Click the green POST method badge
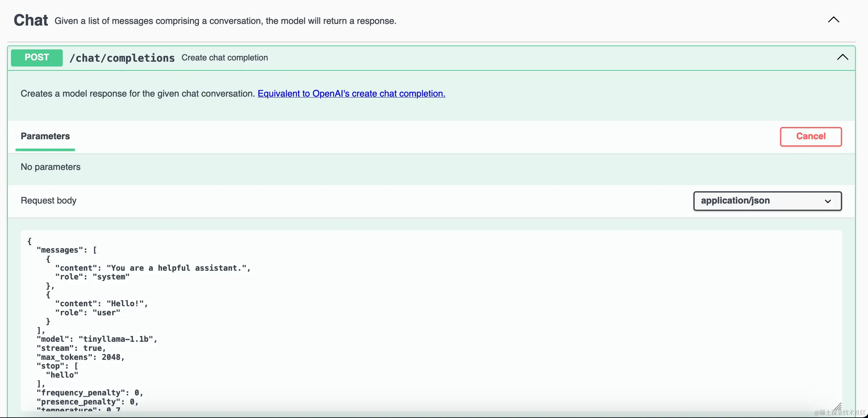This screenshot has height=418, width=868. pos(37,57)
